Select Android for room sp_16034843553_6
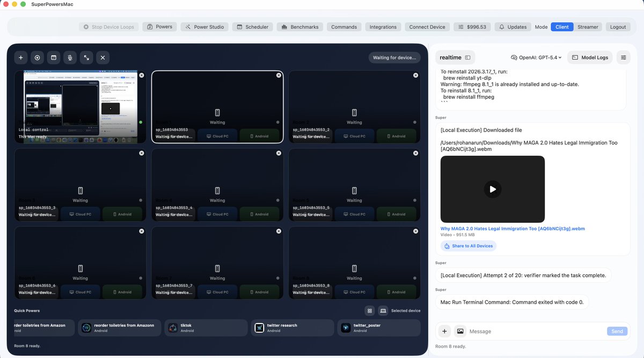This screenshot has width=644, height=358. pyautogui.click(x=123, y=292)
